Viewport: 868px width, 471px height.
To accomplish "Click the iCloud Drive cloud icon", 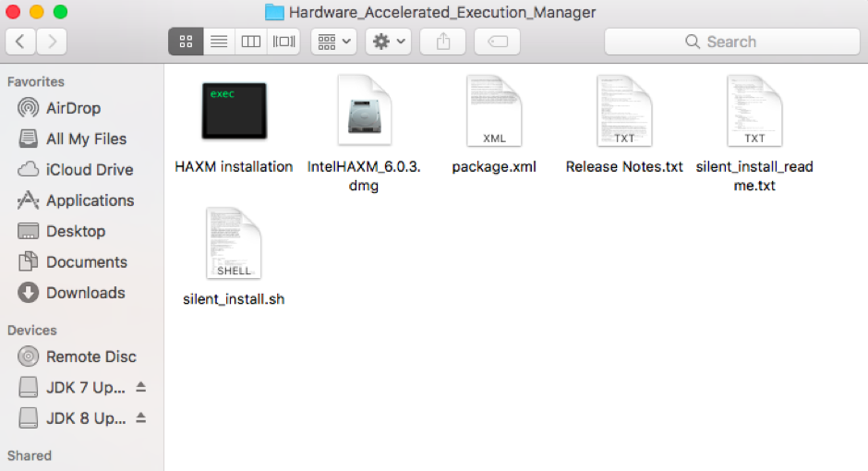I will (x=29, y=169).
